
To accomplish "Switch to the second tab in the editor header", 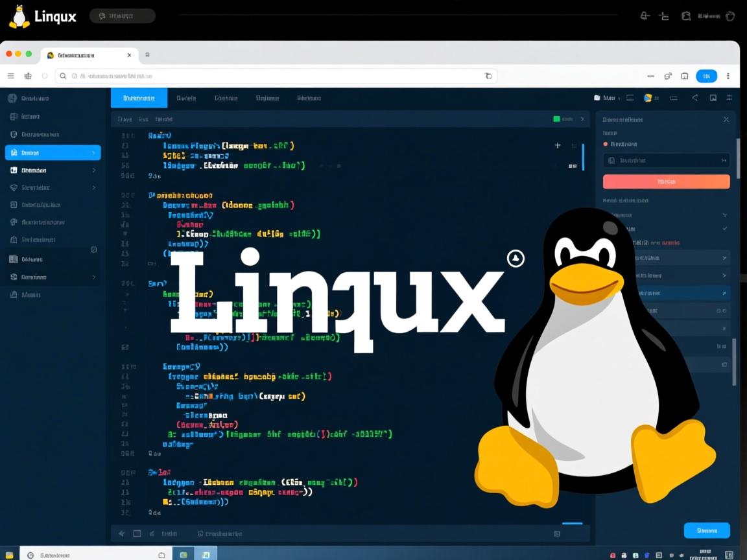I will (187, 98).
